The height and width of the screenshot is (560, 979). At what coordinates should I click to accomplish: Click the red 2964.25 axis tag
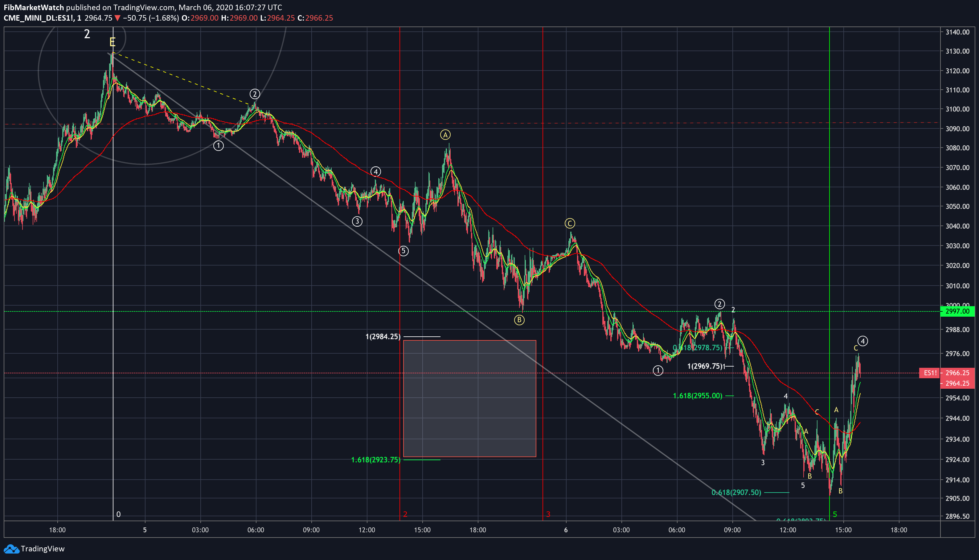point(957,383)
